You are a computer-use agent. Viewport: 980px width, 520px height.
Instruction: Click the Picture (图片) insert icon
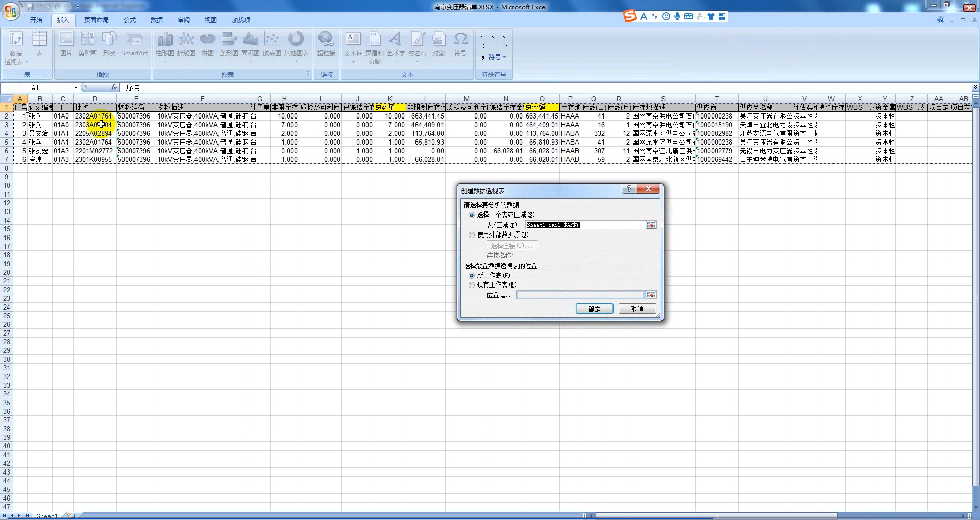pyautogui.click(x=66, y=40)
